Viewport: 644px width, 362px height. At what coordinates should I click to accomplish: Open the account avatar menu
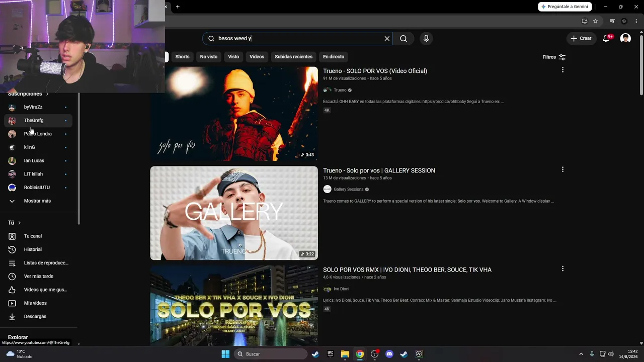625,39
